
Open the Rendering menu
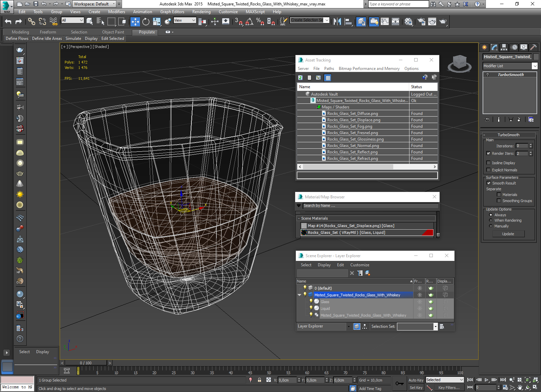[201, 12]
